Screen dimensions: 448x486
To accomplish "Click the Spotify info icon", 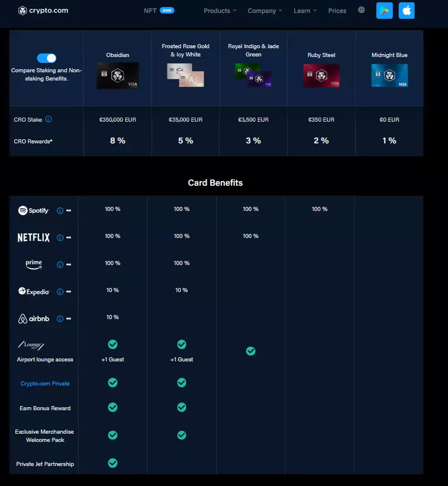I will pos(60,211).
